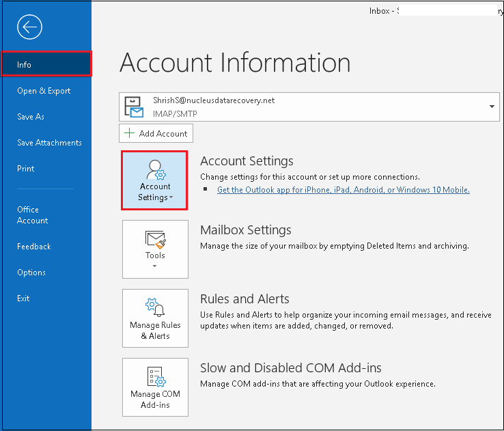
Task: Open the Office Account page
Action: pyautogui.click(x=33, y=215)
